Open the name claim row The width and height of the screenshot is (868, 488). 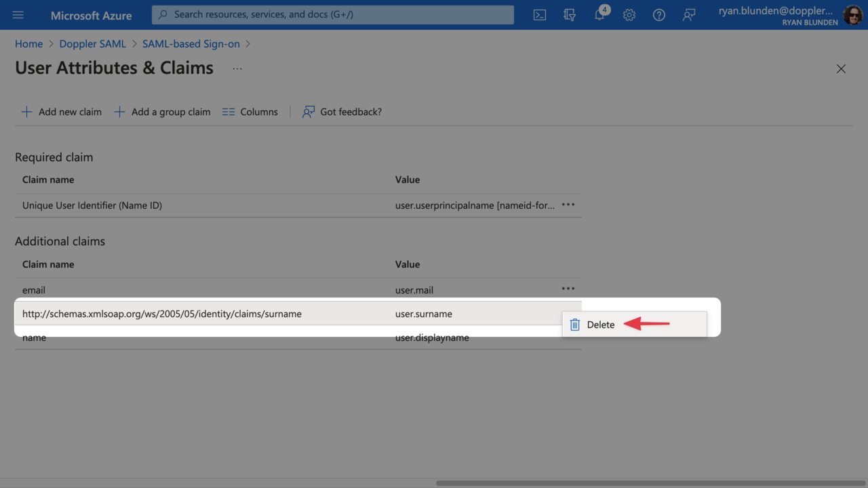[x=298, y=338]
